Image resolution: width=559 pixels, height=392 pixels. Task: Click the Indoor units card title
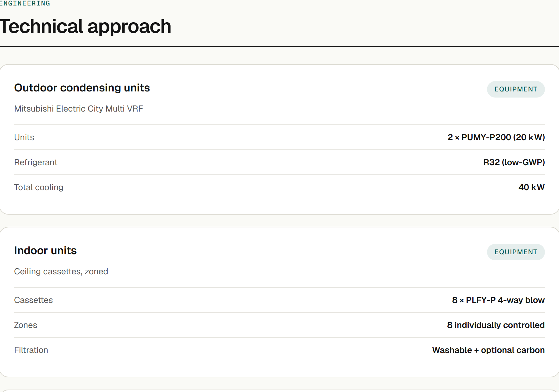(45, 251)
